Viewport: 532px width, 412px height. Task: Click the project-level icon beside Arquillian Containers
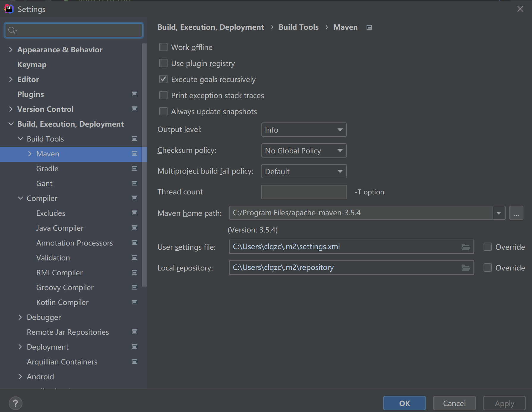135,362
